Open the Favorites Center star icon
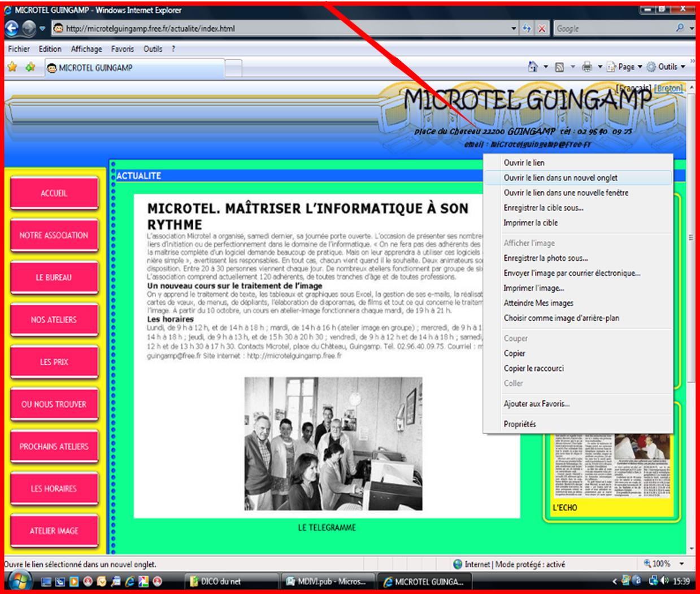Screen dimensions: 700x594 pos(12,67)
